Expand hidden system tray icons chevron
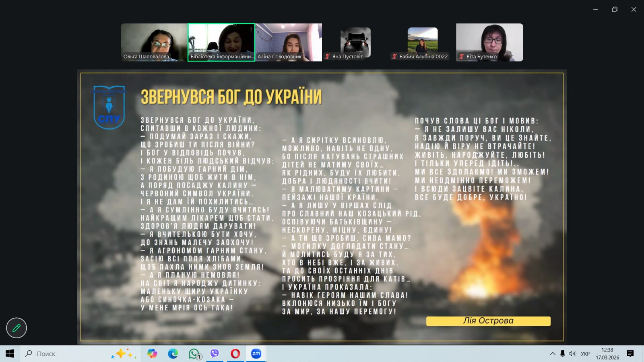 pyautogui.click(x=552, y=354)
